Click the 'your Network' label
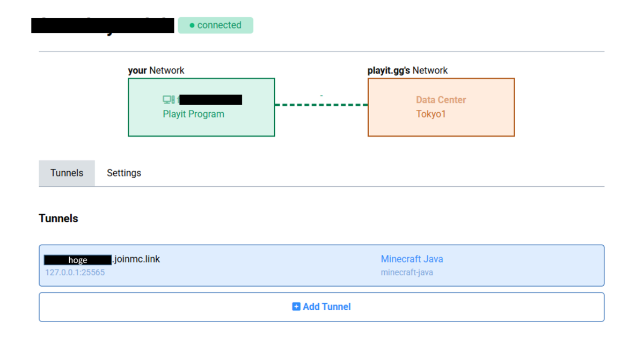The image size is (644, 343). (156, 70)
